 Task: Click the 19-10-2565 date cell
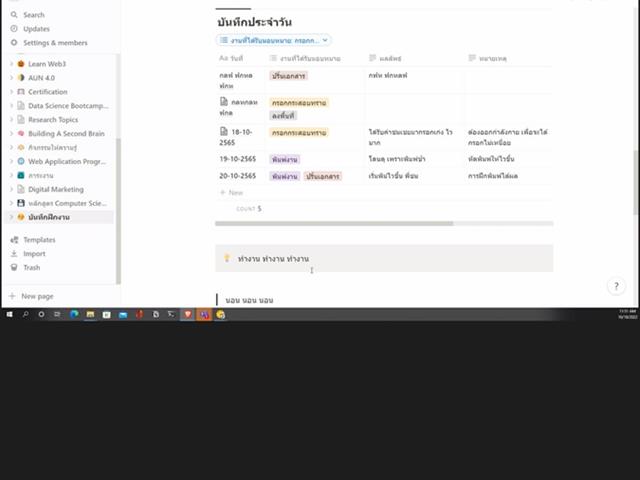[x=238, y=159]
